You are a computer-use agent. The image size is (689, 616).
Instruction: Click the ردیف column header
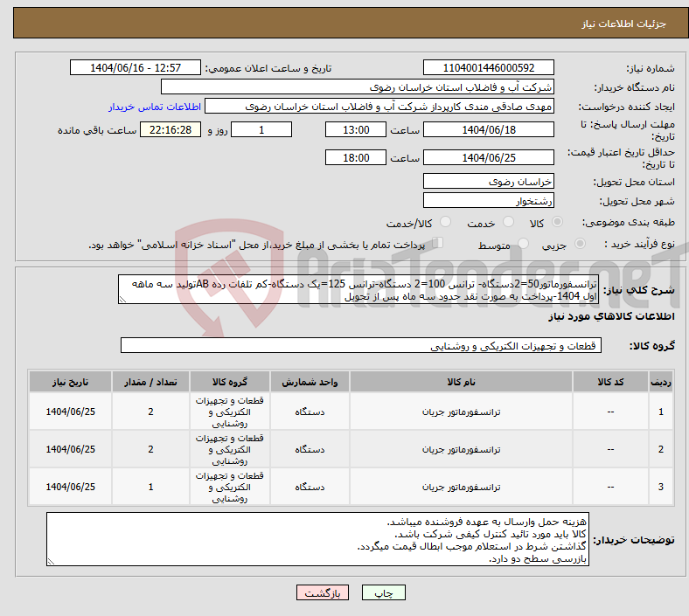(661, 382)
